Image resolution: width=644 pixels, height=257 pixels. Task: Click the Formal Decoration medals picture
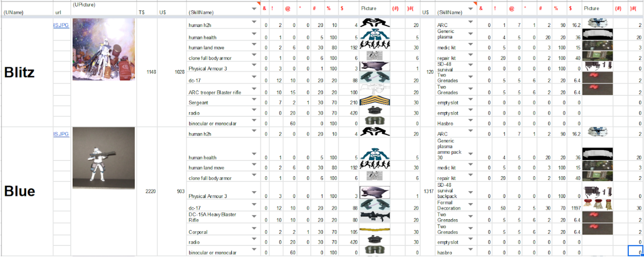click(597, 205)
